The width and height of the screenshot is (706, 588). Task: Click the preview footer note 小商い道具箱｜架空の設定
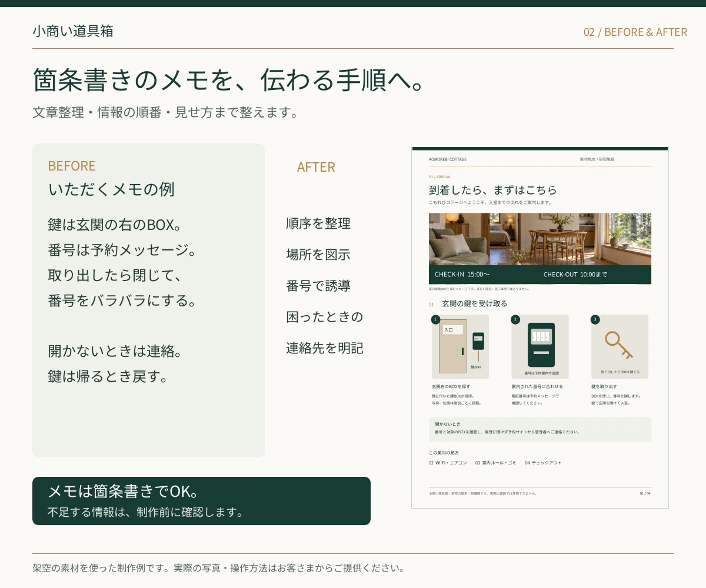(482, 493)
